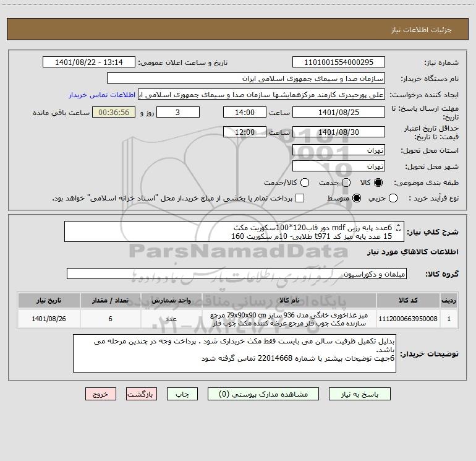Click the product name cell in row 1
The height and width of the screenshot is (461, 476).
tap(289, 319)
